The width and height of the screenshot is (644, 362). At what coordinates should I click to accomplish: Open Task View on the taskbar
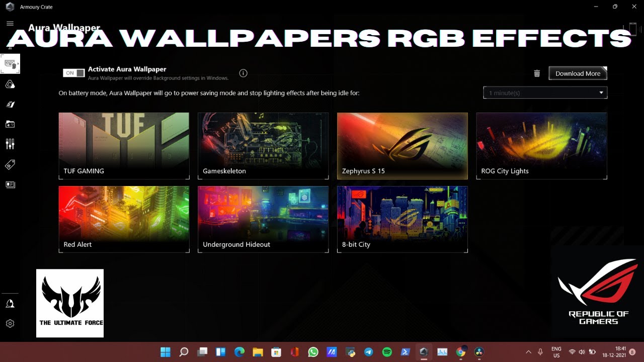coord(202,352)
